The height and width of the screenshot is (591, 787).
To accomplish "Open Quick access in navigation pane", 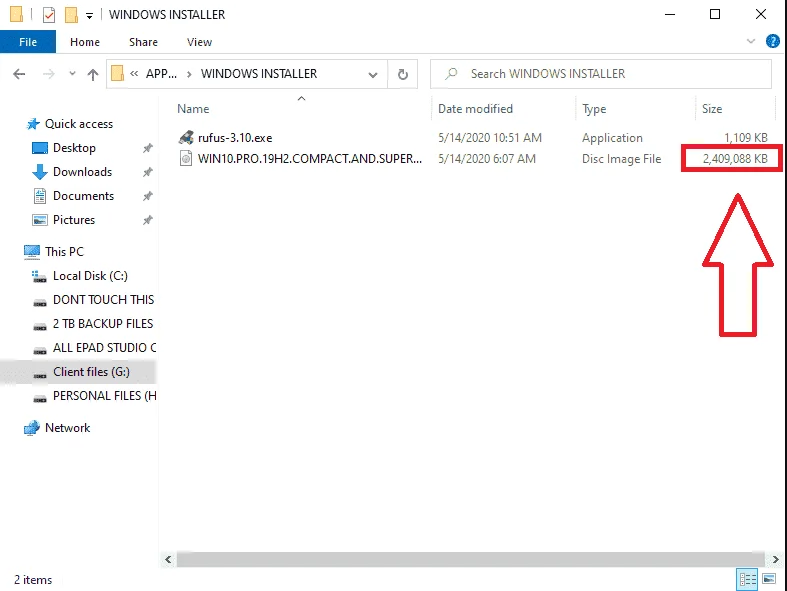I will click(x=79, y=124).
